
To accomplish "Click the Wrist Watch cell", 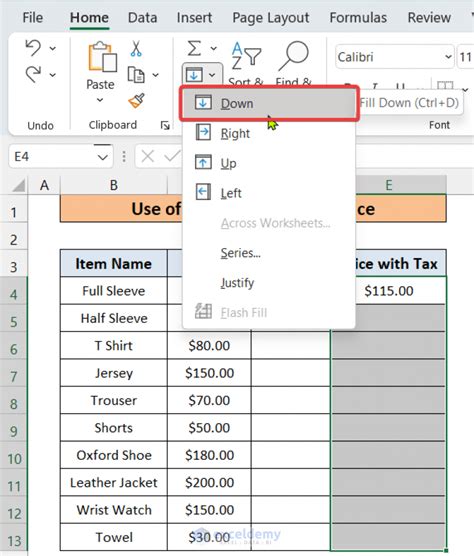I will (x=113, y=510).
